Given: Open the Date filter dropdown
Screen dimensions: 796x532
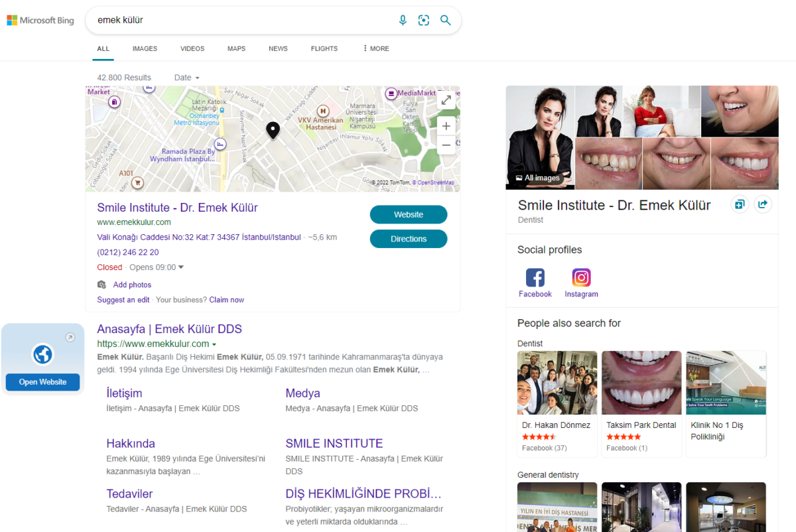Looking at the screenshot, I should pyautogui.click(x=187, y=78).
